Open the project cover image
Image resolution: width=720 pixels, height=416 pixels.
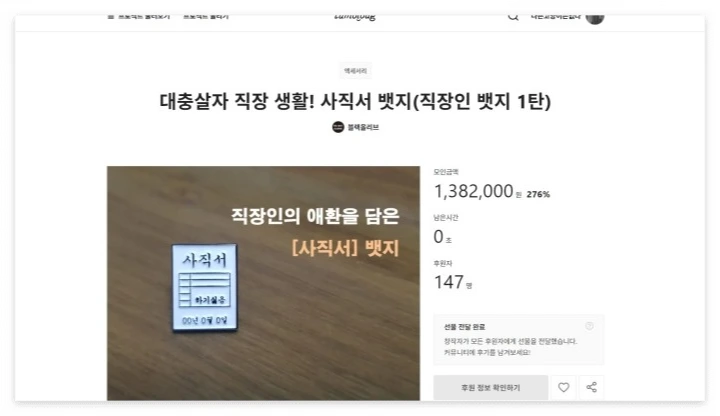[263, 283]
